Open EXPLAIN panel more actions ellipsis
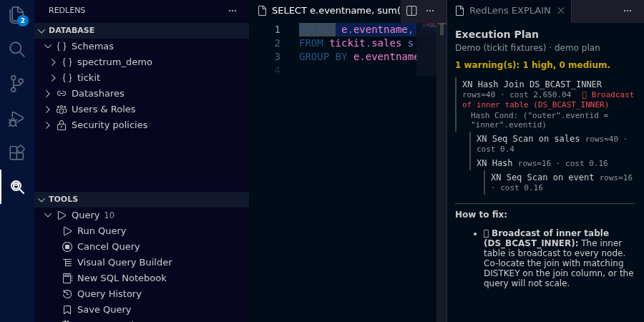The height and width of the screenshot is (322, 644). point(628,11)
